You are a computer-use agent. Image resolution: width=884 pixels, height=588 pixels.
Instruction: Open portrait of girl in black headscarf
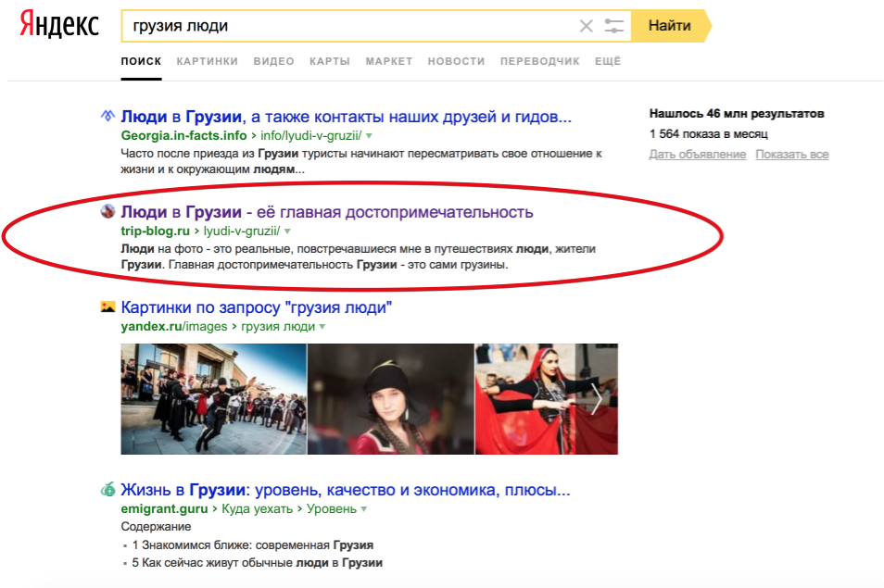(x=391, y=399)
